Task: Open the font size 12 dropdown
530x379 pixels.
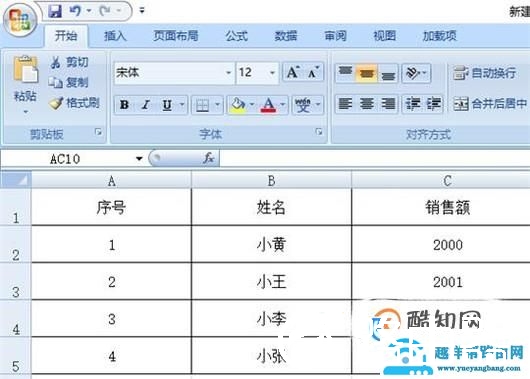Action: point(272,72)
